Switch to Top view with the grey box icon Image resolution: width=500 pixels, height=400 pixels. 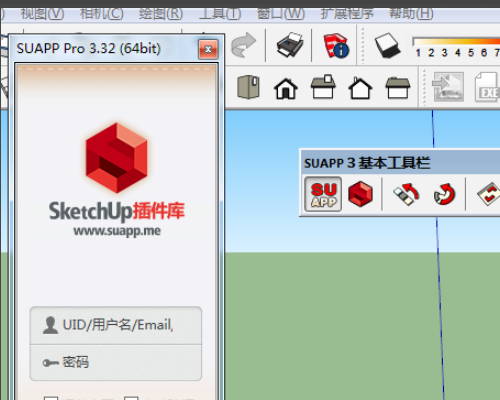[x=248, y=87]
